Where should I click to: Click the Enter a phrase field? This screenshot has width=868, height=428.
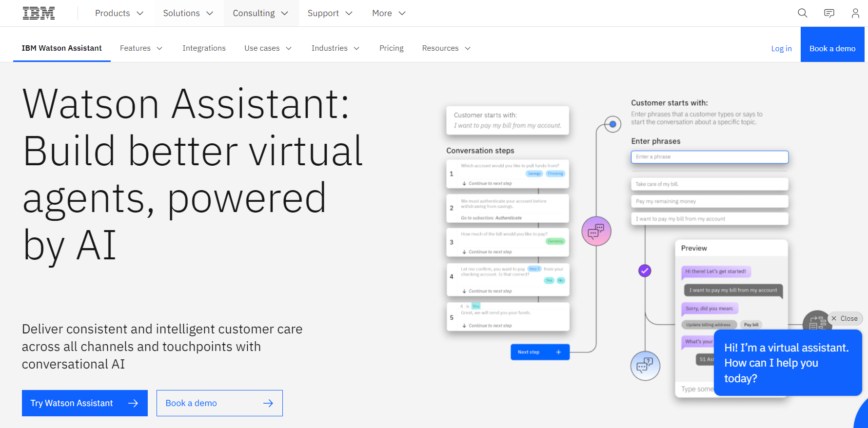(x=710, y=157)
